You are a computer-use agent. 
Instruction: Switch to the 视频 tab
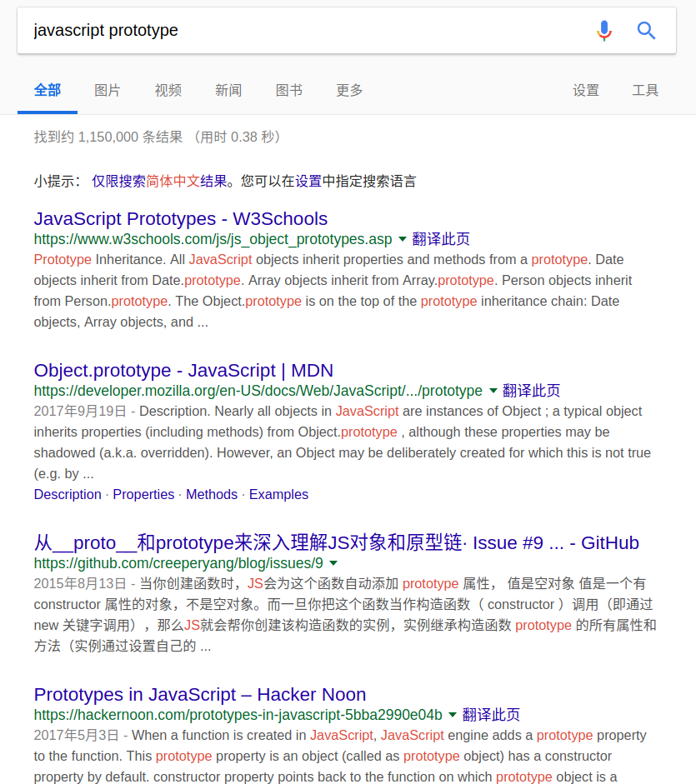[x=168, y=91]
